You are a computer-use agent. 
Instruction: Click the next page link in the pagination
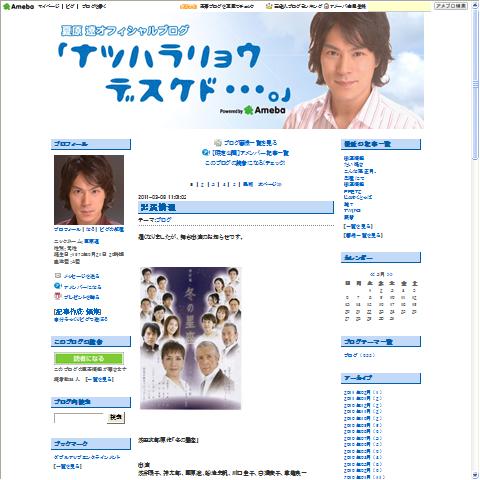pos(270,184)
